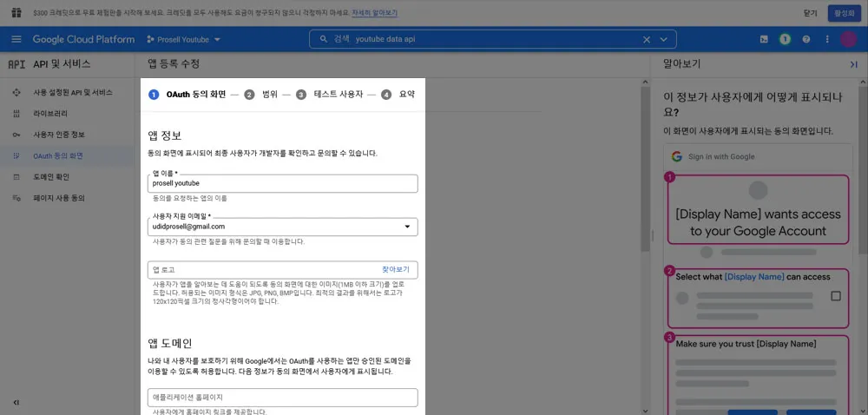The height and width of the screenshot is (415, 868).
Task: Click the search box with youtube data api
Action: pos(493,39)
